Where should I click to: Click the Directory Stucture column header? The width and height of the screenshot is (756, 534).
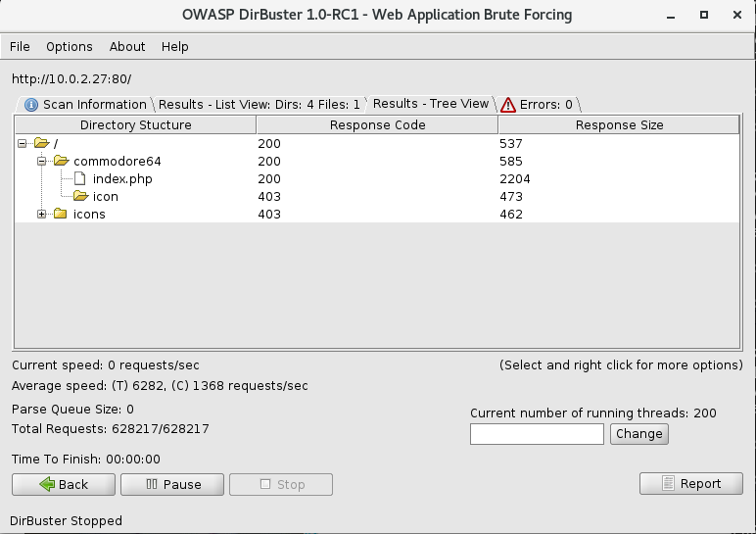[x=135, y=125]
